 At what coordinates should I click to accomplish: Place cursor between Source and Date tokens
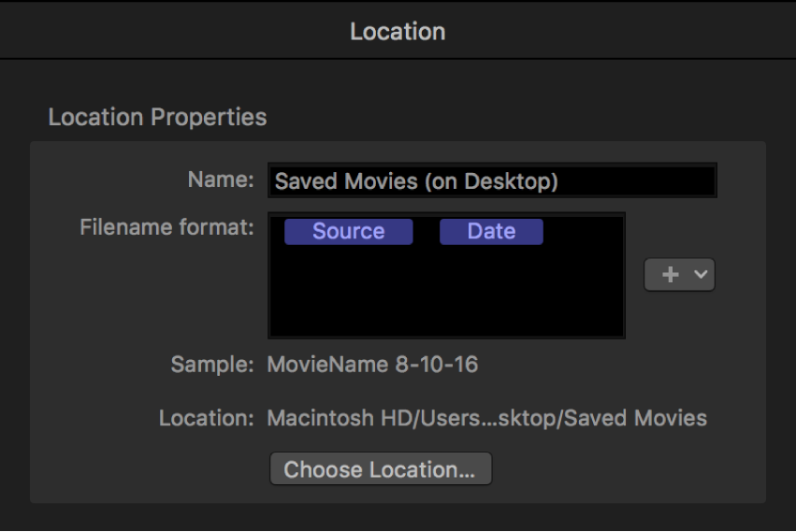click(427, 232)
